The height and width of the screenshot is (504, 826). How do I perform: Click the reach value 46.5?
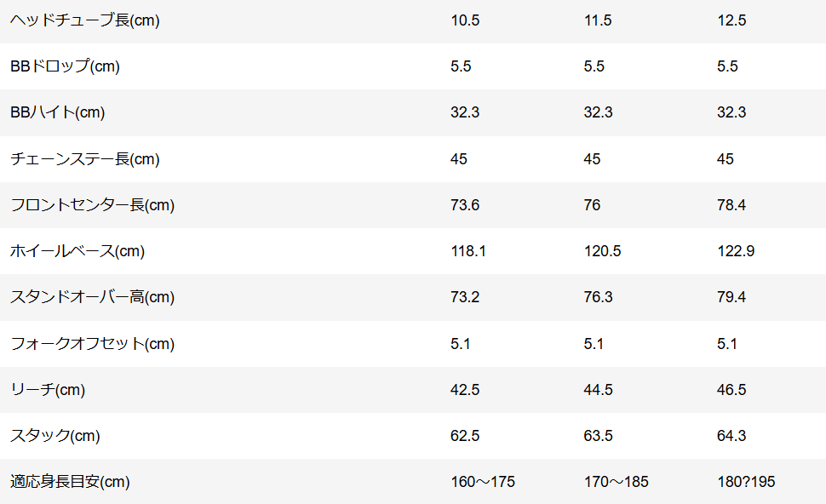tap(731, 390)
